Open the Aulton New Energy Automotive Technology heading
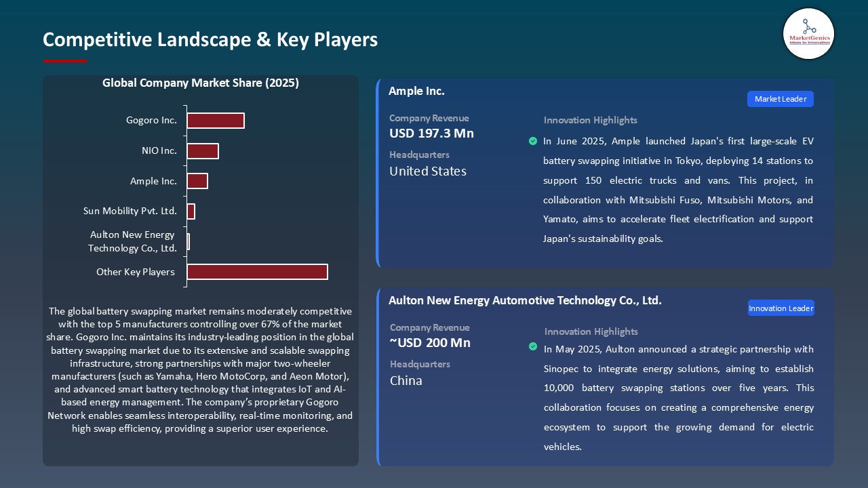This screenshot has height=488, width=868. tap(525, 300)
